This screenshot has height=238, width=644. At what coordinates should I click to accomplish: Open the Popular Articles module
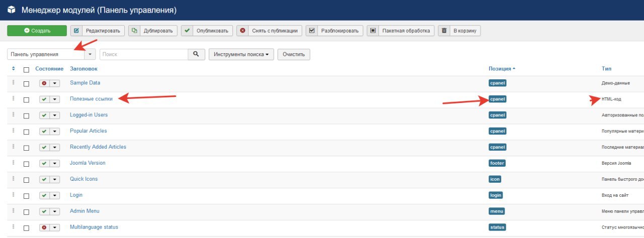pos(89,131)
